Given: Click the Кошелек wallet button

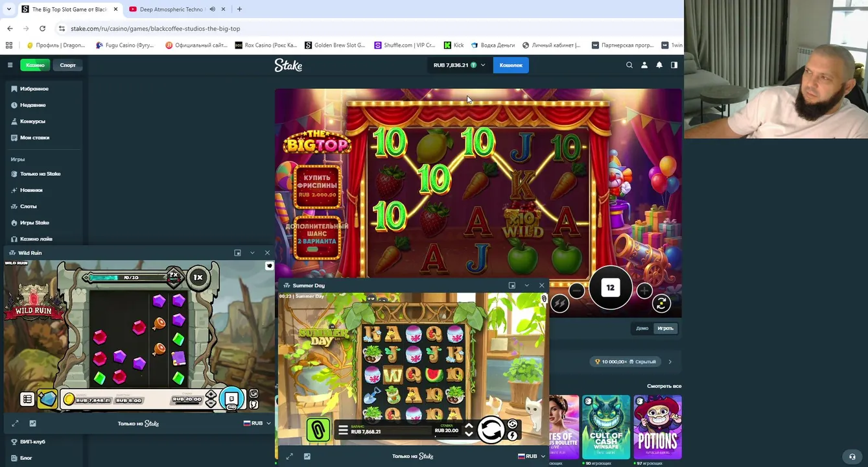Looking at the screenshot, I should (x=511, y=65).
